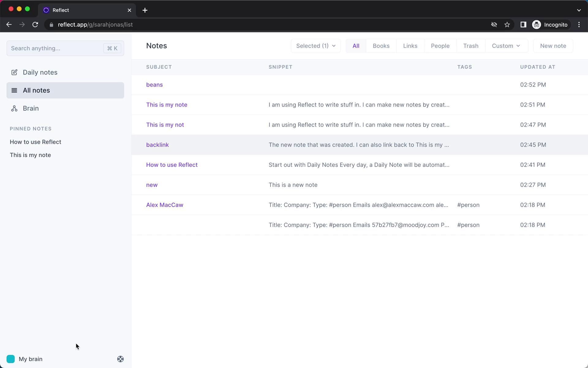Click the All notes list icon
The height and width of the screenshot is (368, 588).
pos(14,90)
